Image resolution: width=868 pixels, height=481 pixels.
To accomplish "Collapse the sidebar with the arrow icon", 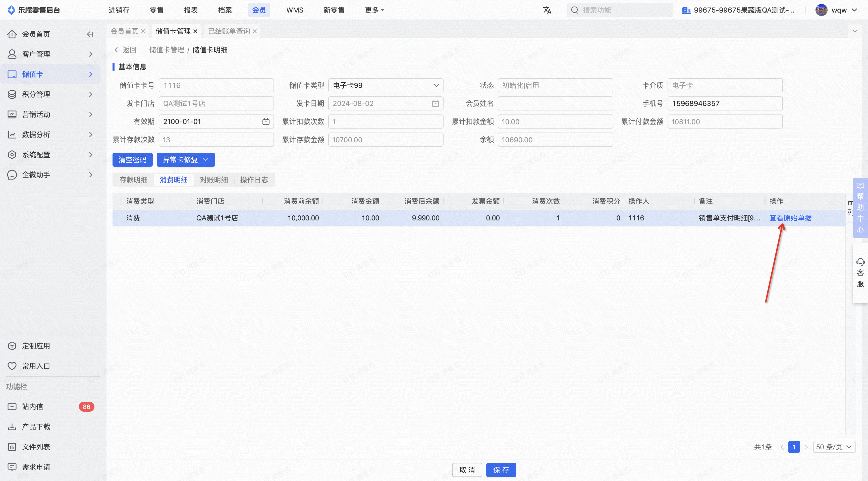I will [x=90, y=34].
